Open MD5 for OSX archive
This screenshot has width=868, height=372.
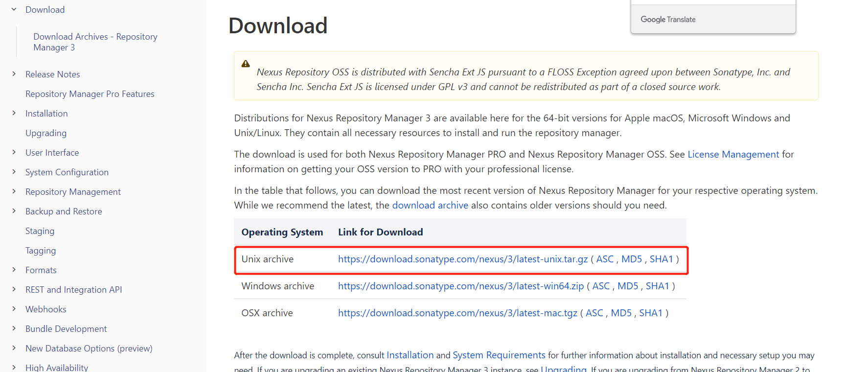(621, 313)
